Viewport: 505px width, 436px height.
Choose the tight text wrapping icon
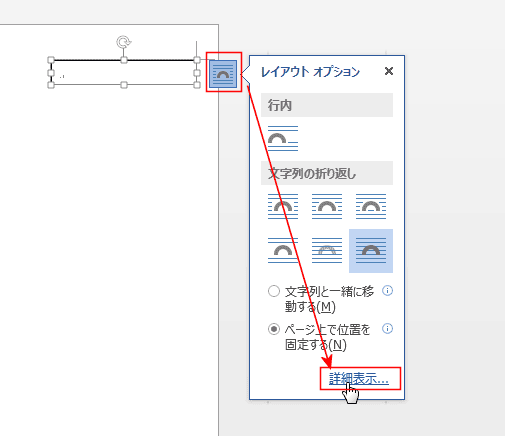[x=327, y=207]
